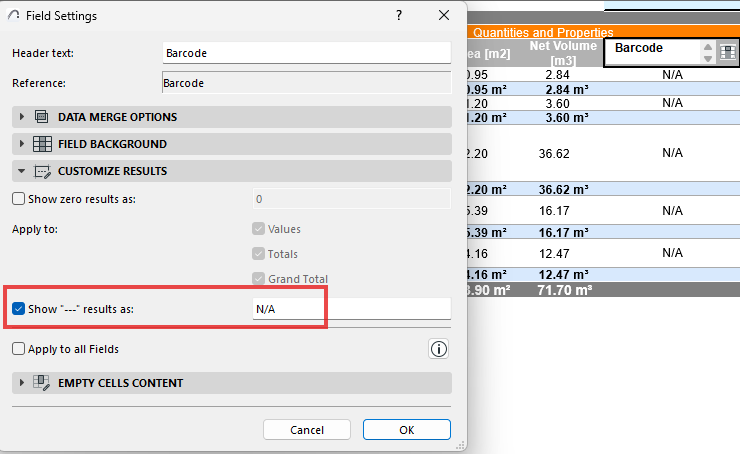The width and height of the screenshot is (740, 454).
Task: Click the Data Merge Options section icon
Action: click(42, 117)
